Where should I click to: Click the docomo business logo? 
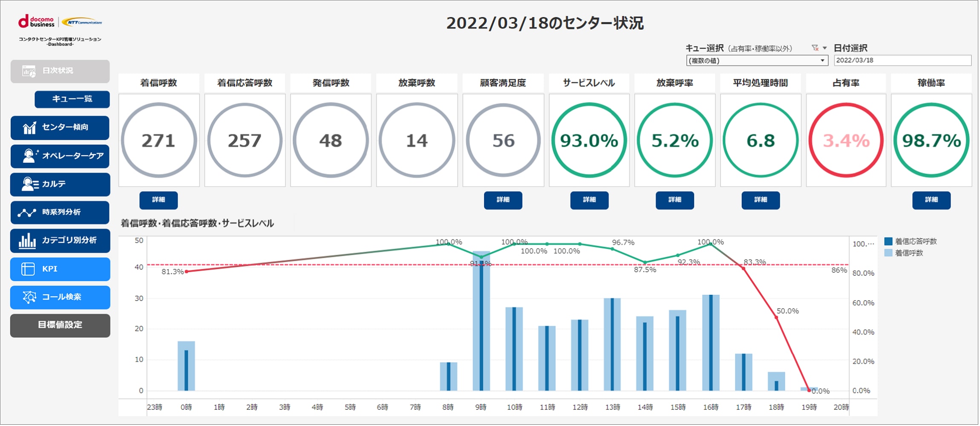tap(36, 21)
